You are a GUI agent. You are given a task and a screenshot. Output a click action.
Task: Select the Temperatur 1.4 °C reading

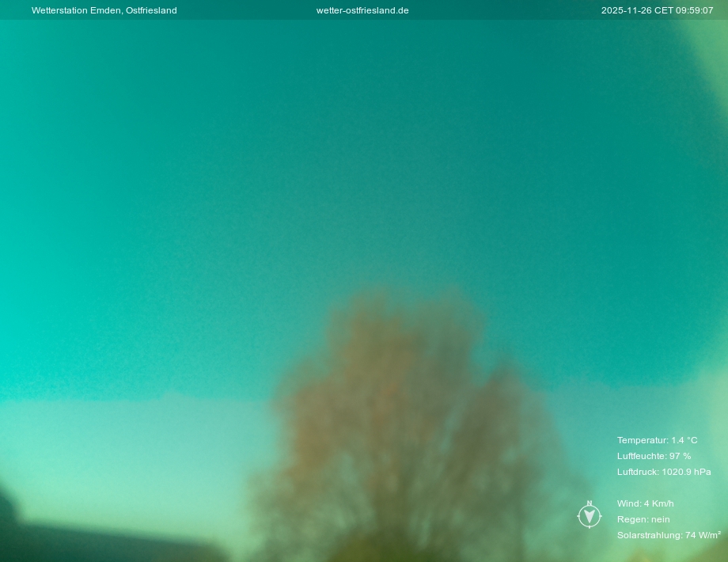coord(657,440)
